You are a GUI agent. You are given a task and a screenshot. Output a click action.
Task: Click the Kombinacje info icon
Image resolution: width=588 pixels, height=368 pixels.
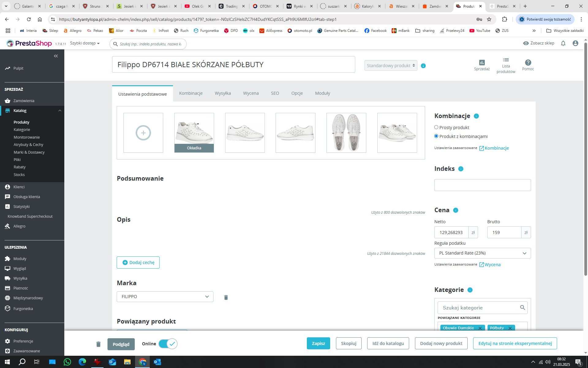[476, 116]
